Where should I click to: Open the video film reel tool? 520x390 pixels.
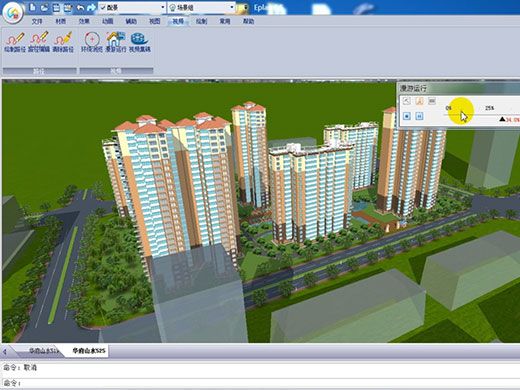pyautogui.click(x=140, y=42)
